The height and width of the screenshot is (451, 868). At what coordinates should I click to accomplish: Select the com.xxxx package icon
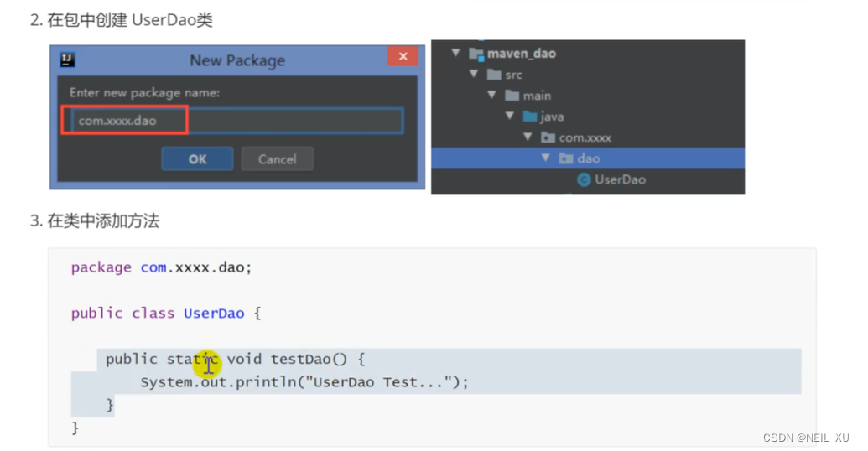coord(548,137)
